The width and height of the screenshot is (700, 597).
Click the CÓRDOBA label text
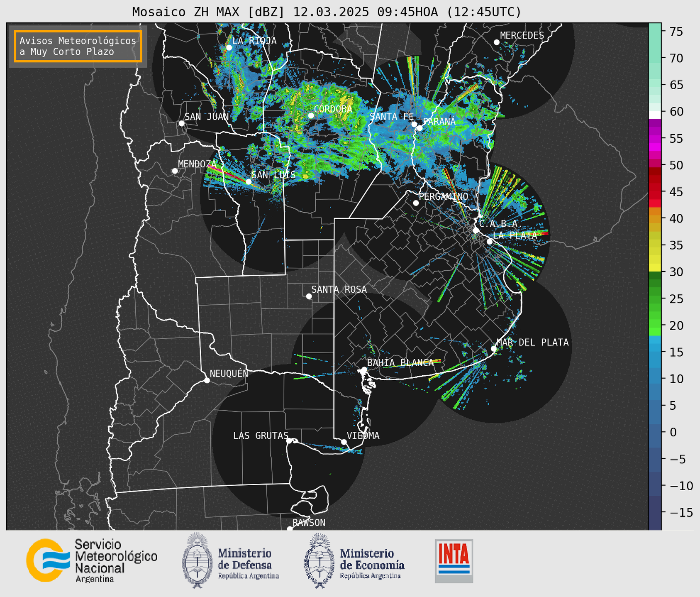point(333,109)
